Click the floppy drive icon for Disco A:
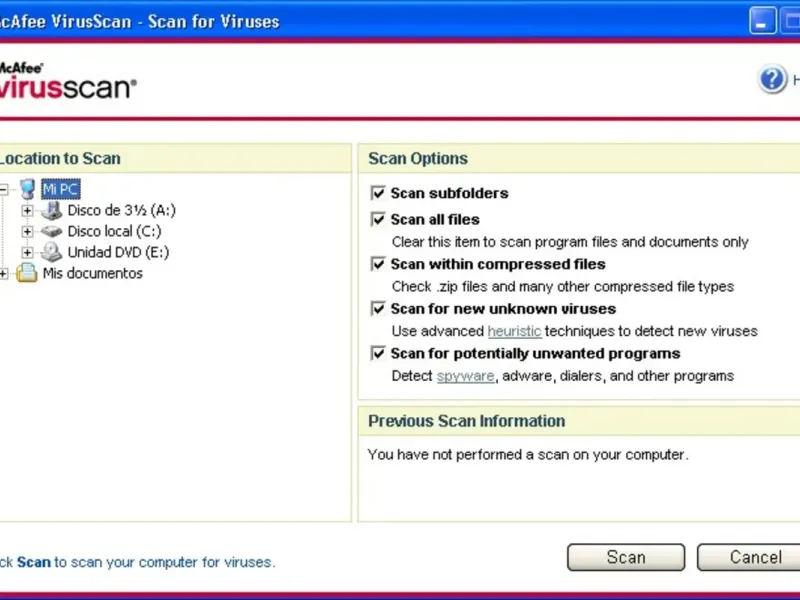The width and height of the screenshot is (800, 600). click(x=51, y=210)
